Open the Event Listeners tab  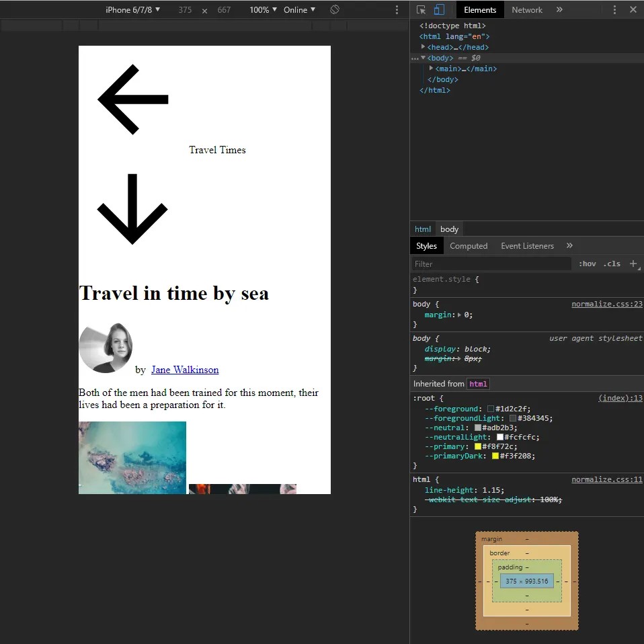pyautogui.click(x=527, y=245)
